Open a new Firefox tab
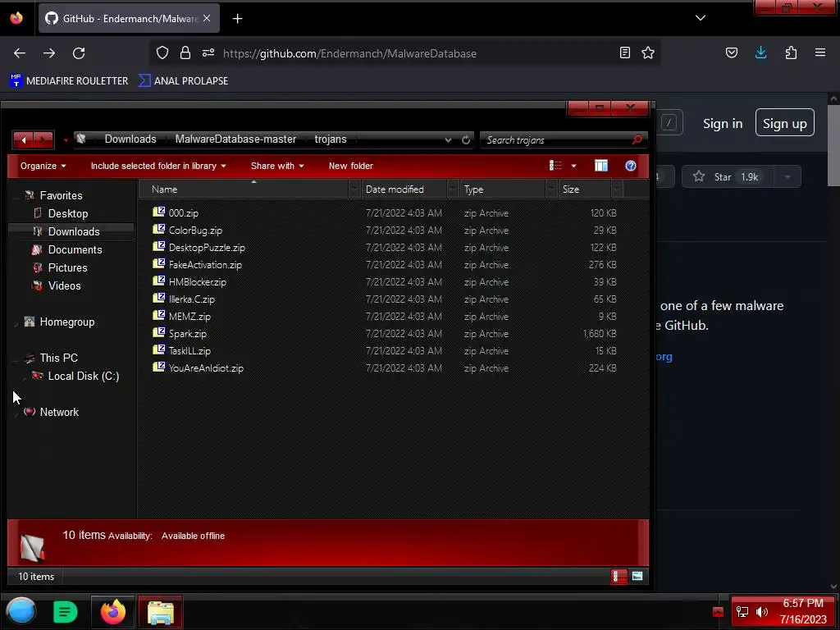Screen dimensions: 840x630 237,19
